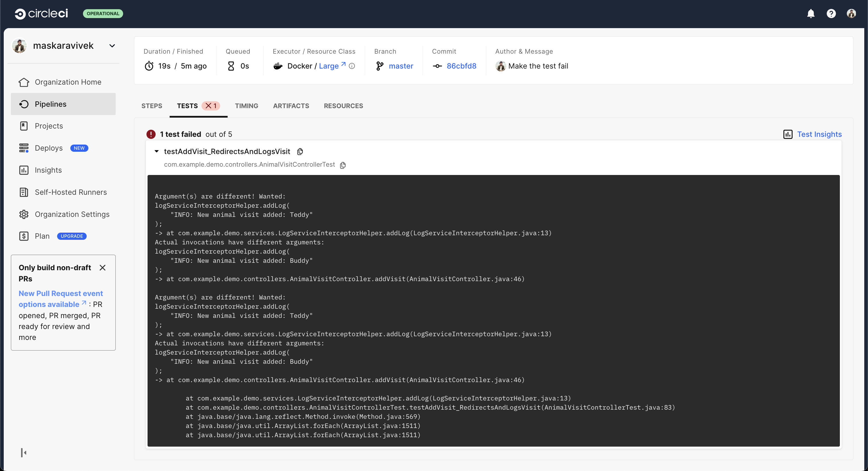Open notifications with the bell icon
Viewport: 868px width, 471px height.
811,14
